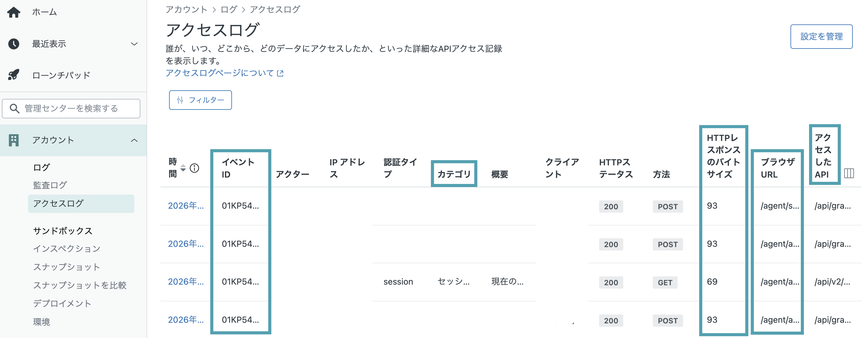Open the フィルター button
The width and height of the screenshot is (868, 338).
pos(200,100)
